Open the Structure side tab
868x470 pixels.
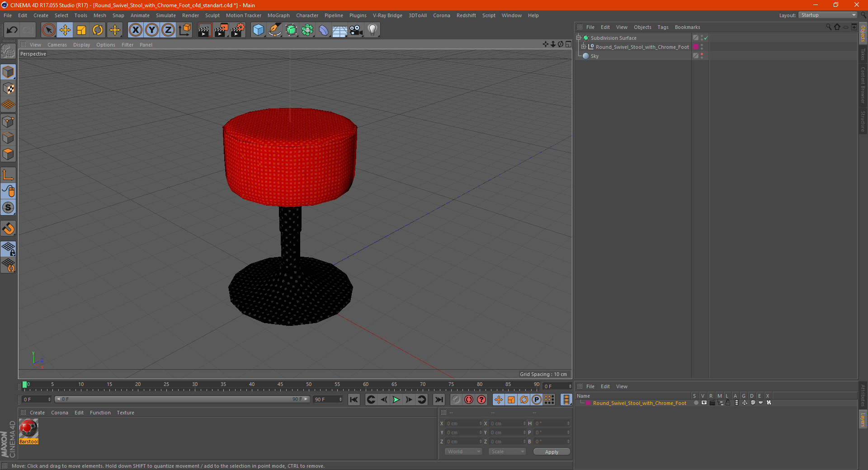[x=863, y=121]
